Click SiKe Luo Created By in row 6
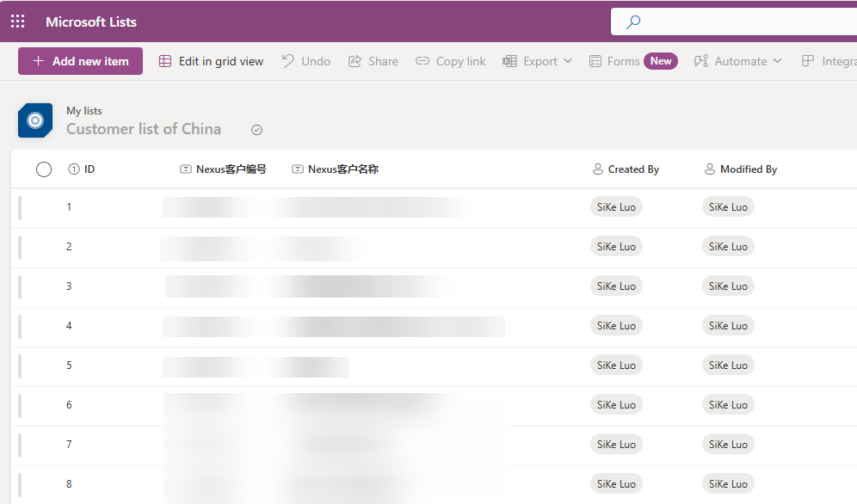 coord(617,405)
